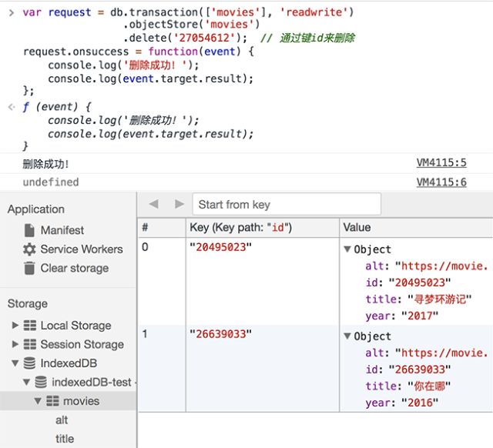Screen dimensions: 493x448
Task: Go to previous page arrow
Action: tap(153, 204)
